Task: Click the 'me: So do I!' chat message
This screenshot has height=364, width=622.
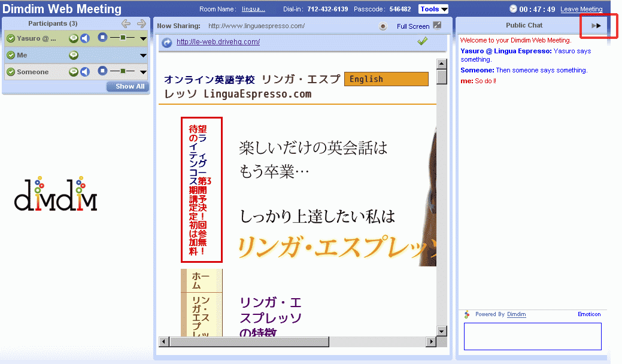Action: tap(478, 81)
